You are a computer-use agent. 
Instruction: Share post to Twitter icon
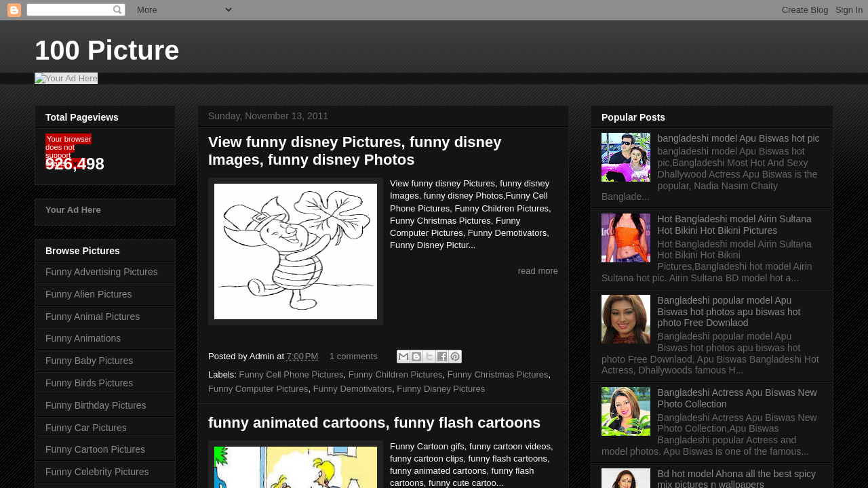coord(429,357)
